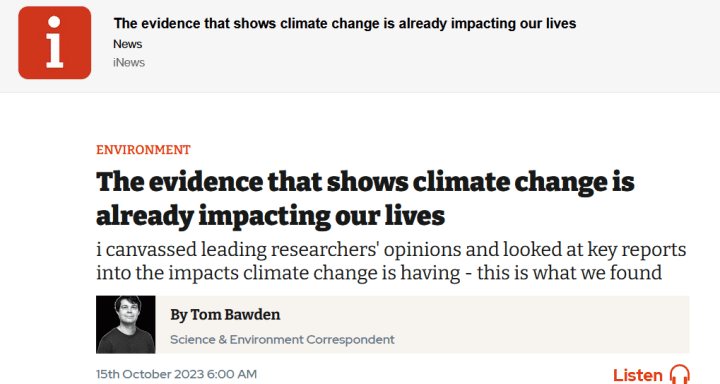720x384 pixels.
Task: Start audio with the Listen link
Action: pos(637,375)
